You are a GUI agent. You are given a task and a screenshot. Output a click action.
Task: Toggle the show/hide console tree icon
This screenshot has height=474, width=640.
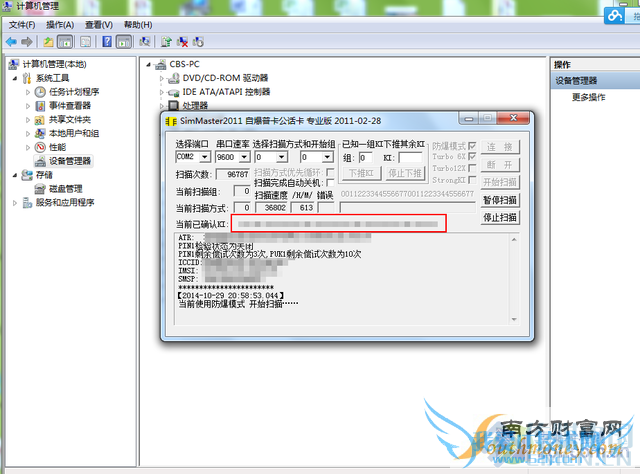(65, 42)
